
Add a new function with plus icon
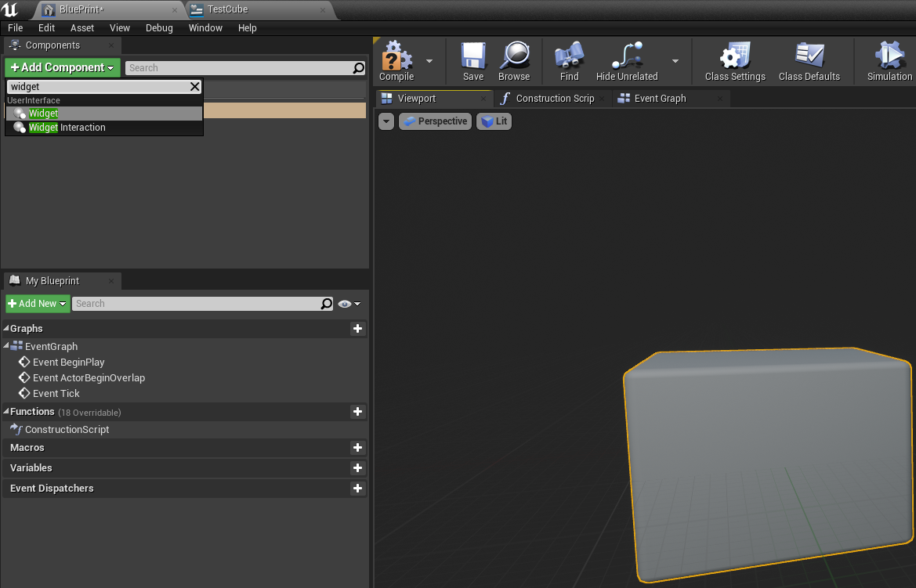pyautogui.click(x=357, y=412)
